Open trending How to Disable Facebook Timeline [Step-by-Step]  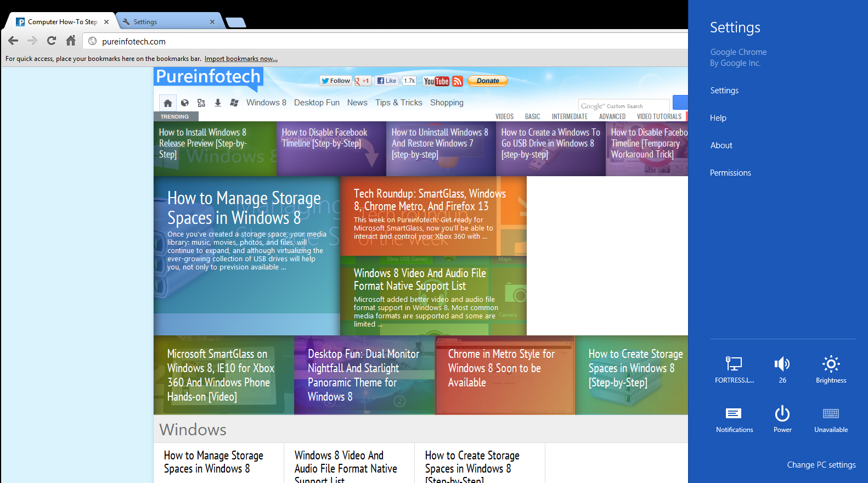(331, 149)
